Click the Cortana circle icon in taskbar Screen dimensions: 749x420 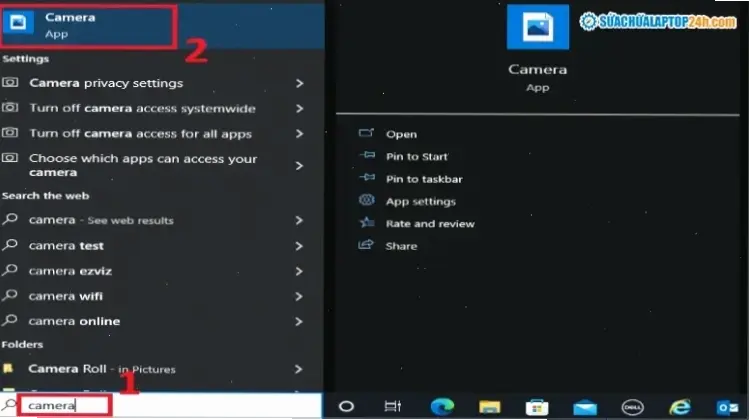347,406
